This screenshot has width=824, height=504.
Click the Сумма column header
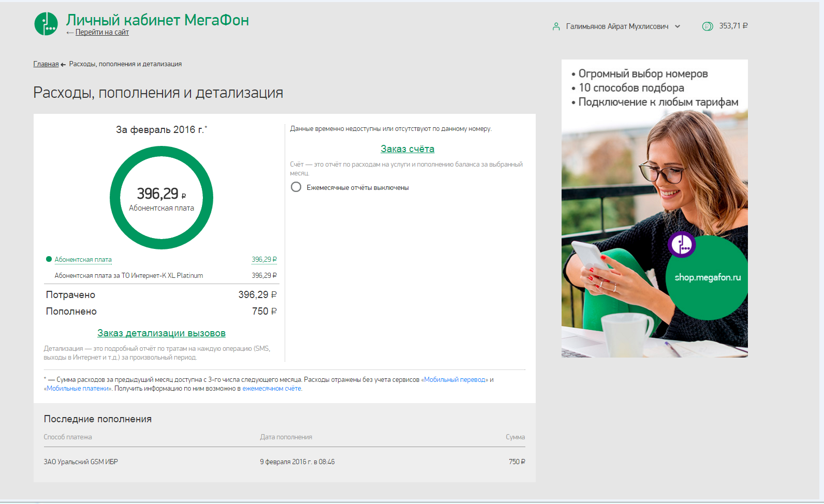tap(516, 437)
